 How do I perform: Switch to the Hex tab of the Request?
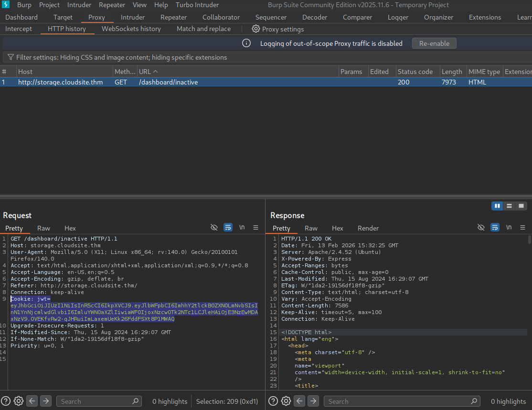[x=70, y=228]
